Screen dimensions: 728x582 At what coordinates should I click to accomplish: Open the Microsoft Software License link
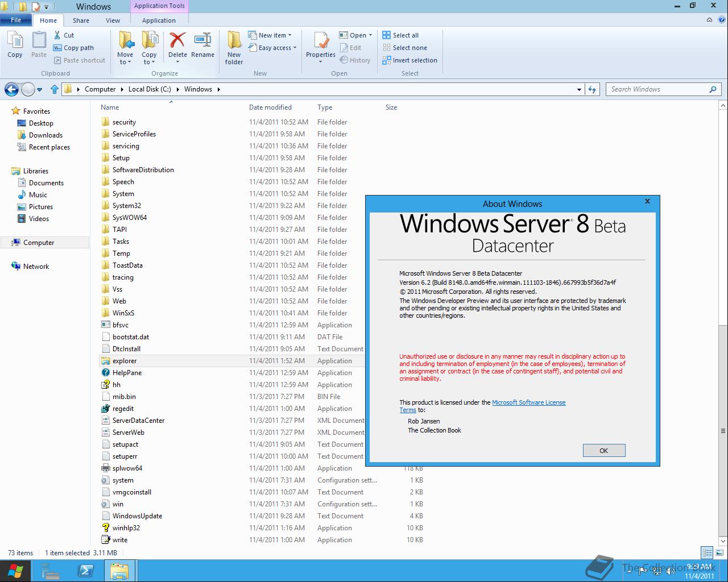(528, 402)
